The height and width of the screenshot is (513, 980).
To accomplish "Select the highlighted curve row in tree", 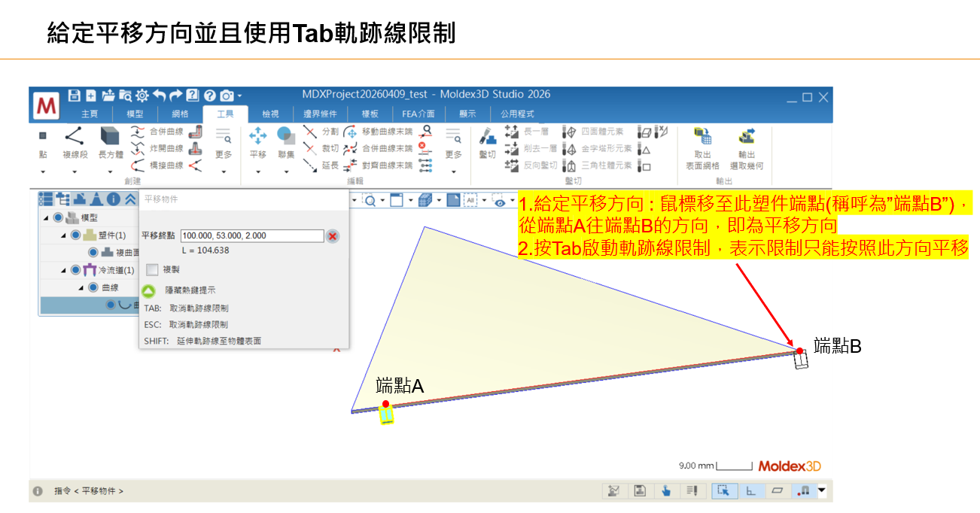I will (x=89, y=305).
